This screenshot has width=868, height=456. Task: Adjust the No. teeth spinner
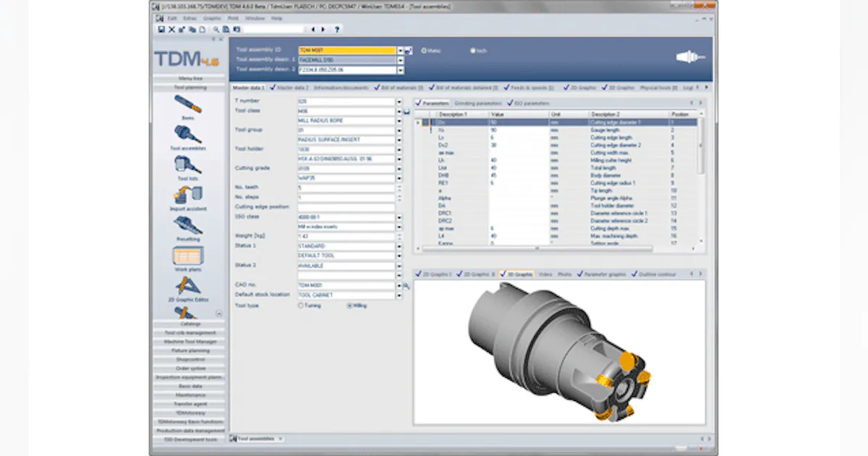tap(399, 187)
